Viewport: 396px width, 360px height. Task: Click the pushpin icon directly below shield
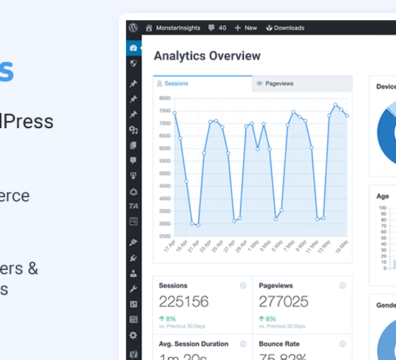click(x=133, y=83)
